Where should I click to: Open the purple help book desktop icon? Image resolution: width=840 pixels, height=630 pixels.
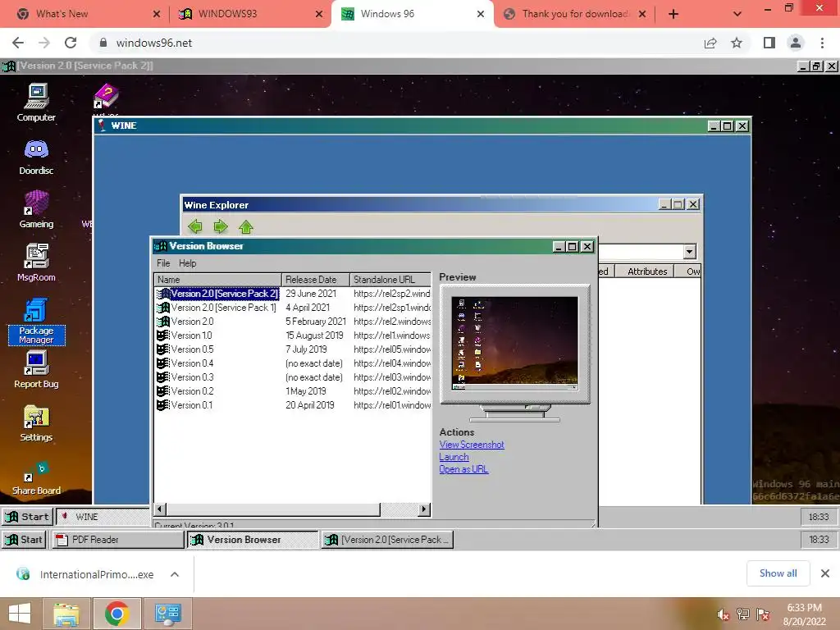[106, 97]
